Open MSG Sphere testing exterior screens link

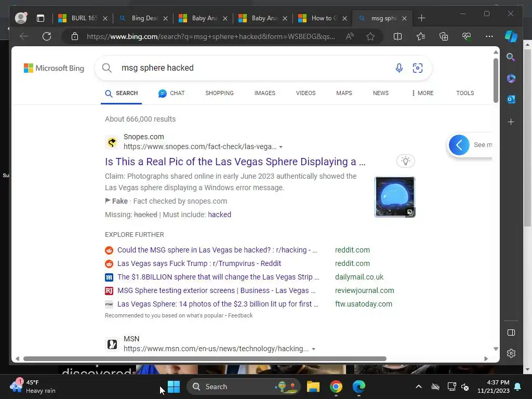coord(217,291)
